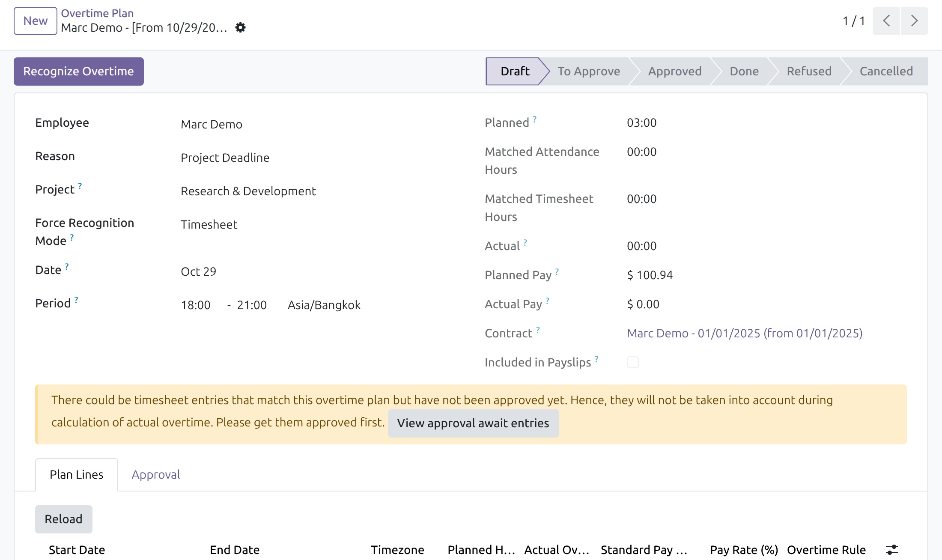Show help for Force Recognition Mode
The width and height of the screenshot is (942, 560).
click(72, 238)
